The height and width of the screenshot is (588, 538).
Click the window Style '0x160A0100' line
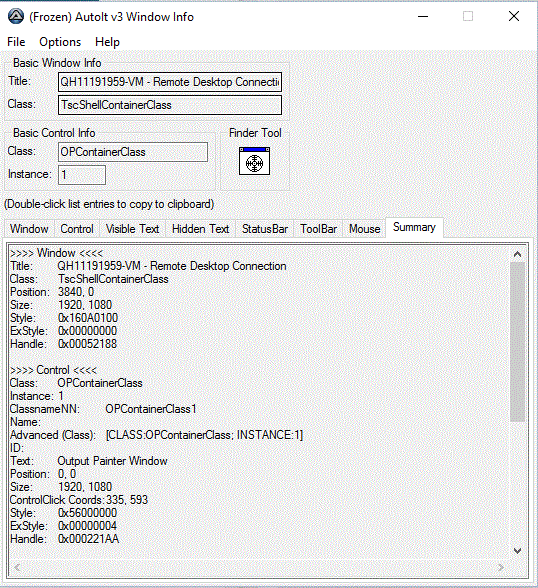64,318
